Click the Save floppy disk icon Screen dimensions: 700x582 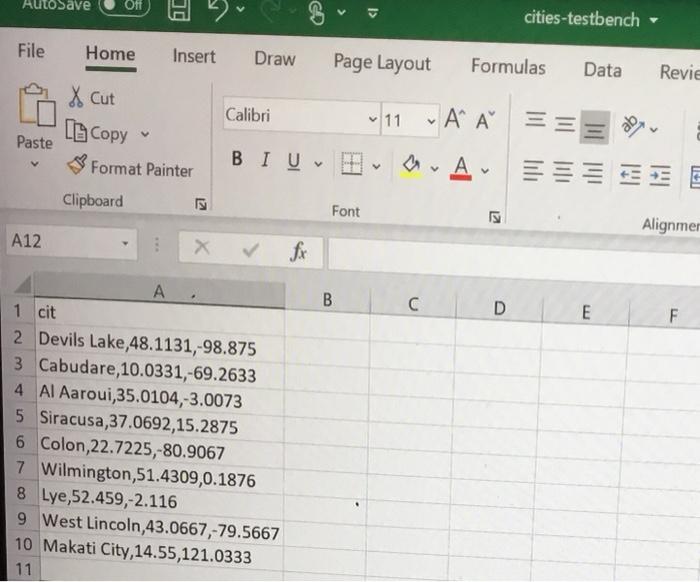179,9
